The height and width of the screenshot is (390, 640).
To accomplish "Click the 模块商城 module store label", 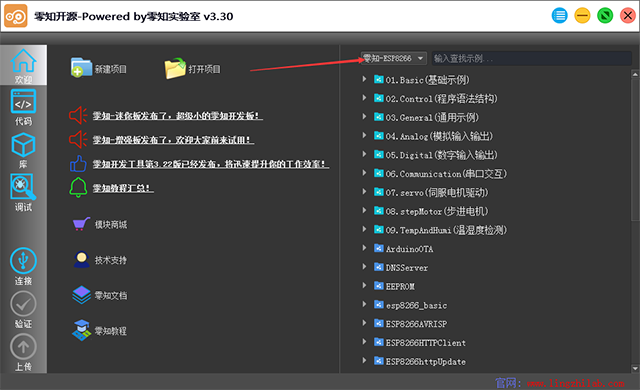I will click(x=111, y=224).
